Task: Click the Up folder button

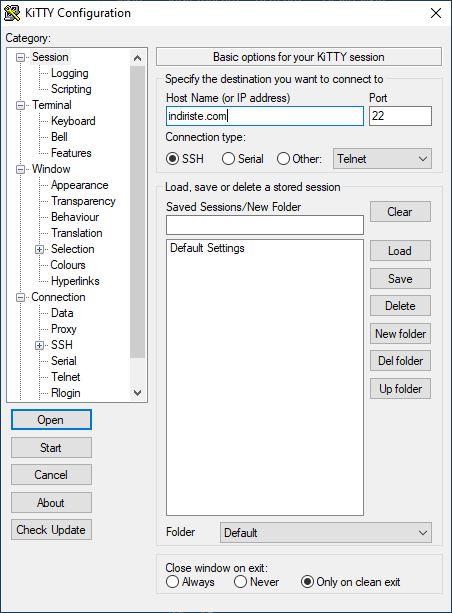Action: [x=400, y=389]
